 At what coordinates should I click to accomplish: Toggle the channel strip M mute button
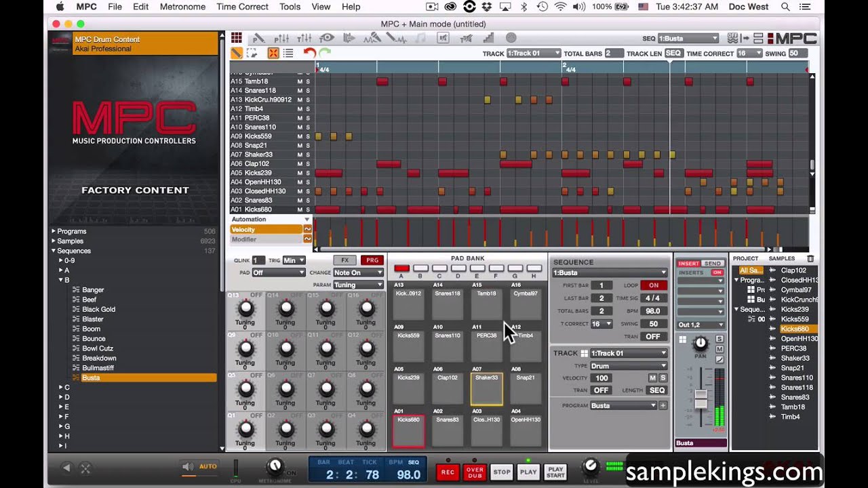[719, 349]
